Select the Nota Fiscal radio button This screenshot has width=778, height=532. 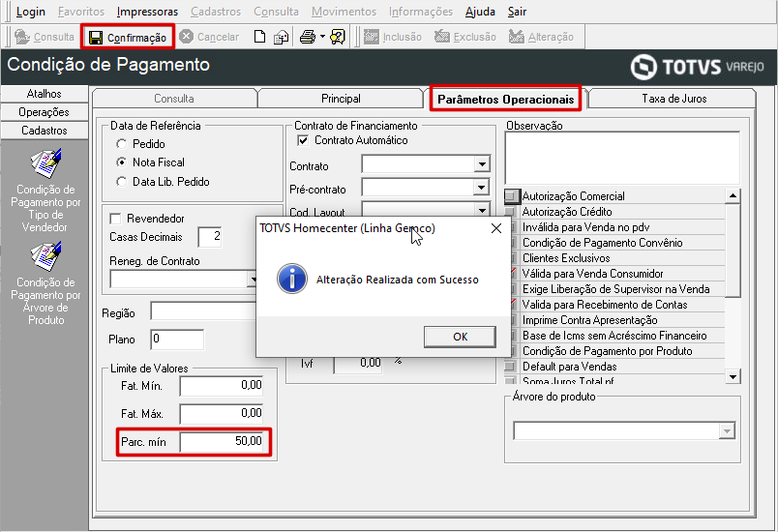pos(122,163)
